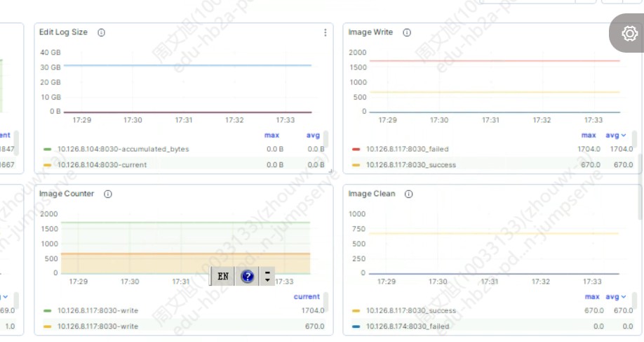Sort Image Clean legend by max
Screen dimensions: 644x342
pyautogui.click(x=592, y=297)
